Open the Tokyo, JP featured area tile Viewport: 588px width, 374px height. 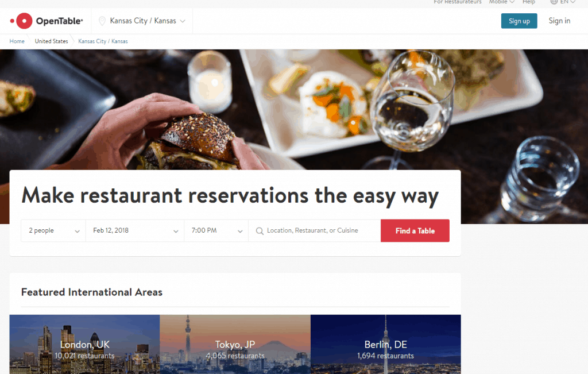coord(235,344)
